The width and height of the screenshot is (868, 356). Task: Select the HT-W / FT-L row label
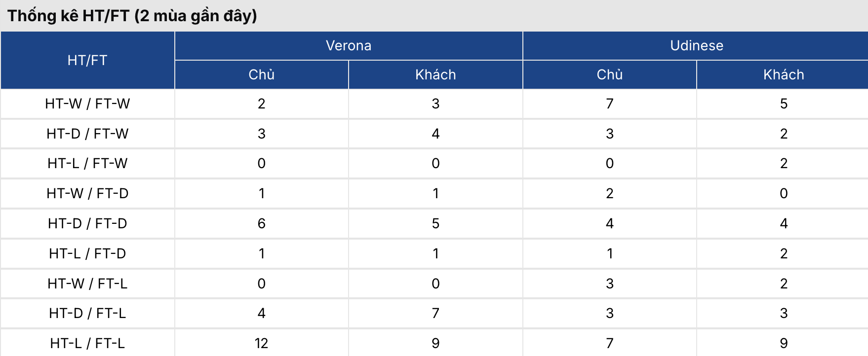pyautogui.click(x=87, y=284)
